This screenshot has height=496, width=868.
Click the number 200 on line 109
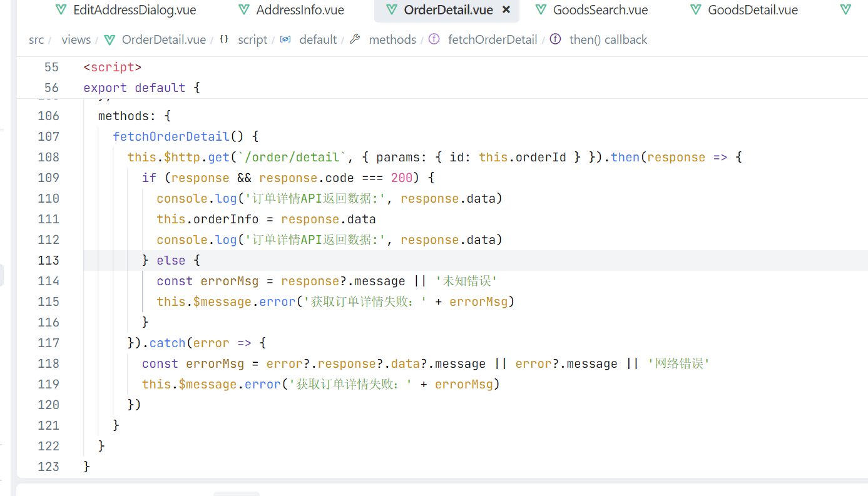tap(402, 178)
